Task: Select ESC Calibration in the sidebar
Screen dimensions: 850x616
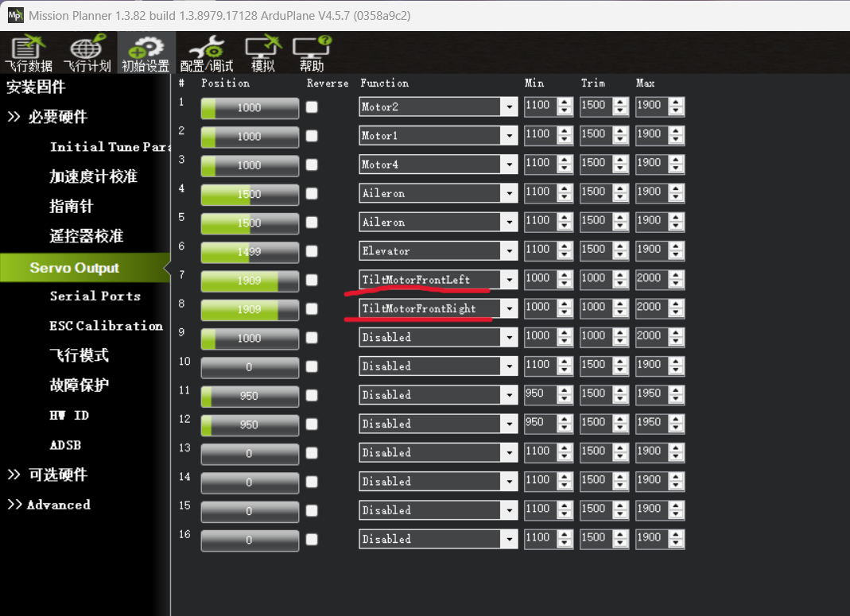Action: pos(107,326)
